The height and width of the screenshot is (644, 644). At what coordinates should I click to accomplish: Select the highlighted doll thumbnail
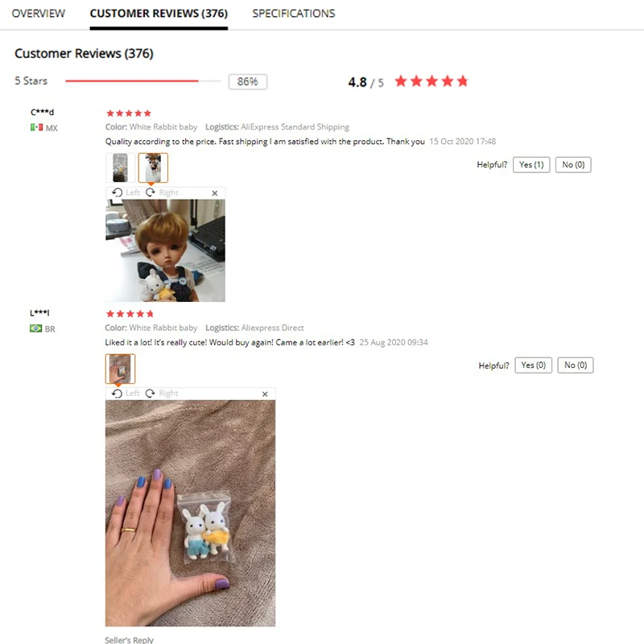pyautogui.click(x=153, y=167)
